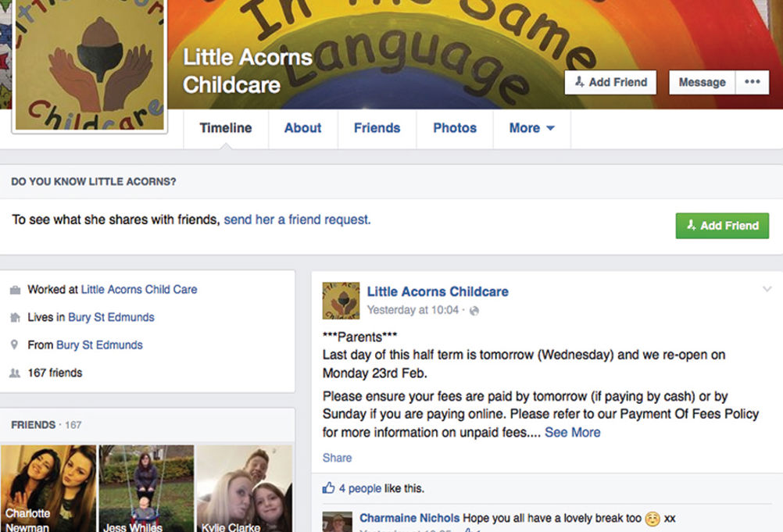The height and width of the screenshot is (532, 783).
Task: Expand the post options chevron
Action: pos(767,289)
